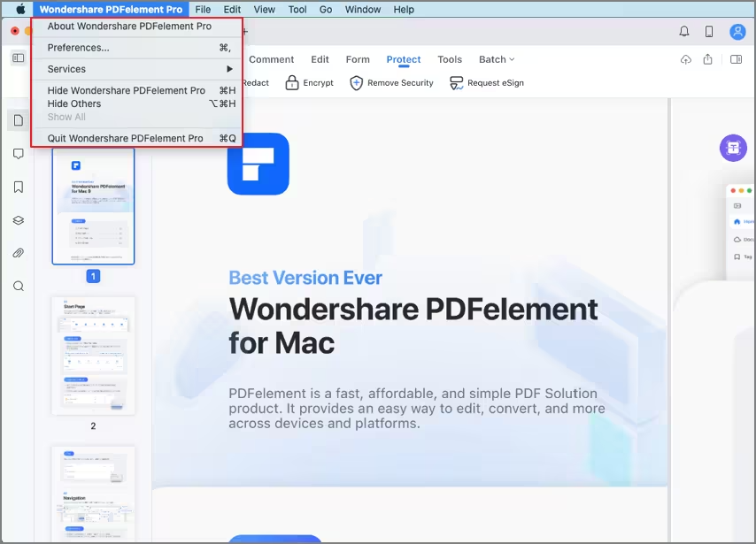
Task: Select Hide Wondershare PDFelement Pro
Action: click(x=136, y=90)
